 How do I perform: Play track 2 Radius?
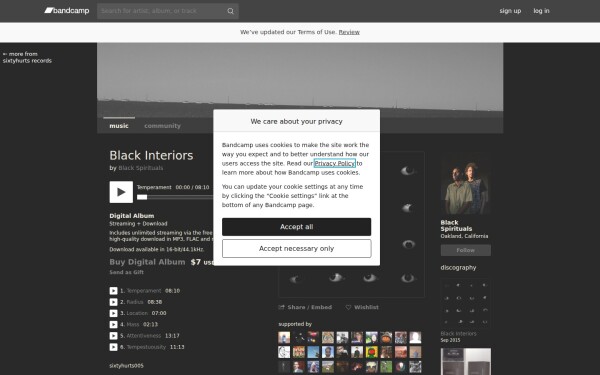(113, 302)
